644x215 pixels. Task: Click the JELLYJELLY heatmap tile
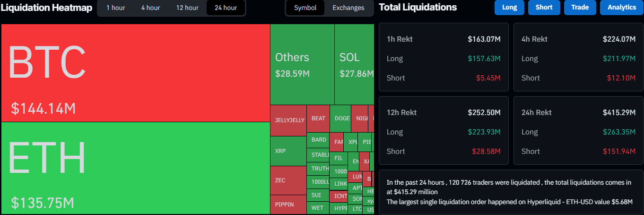(x=288, y=120)
